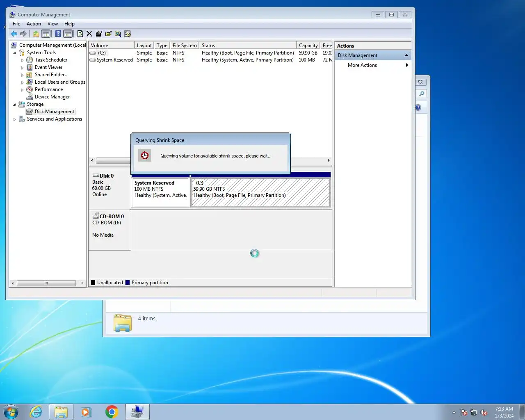This screenshot has width=525, height=420.
Task: Expand the Event Viewer tree node
Action: click(x=23, y=68)
